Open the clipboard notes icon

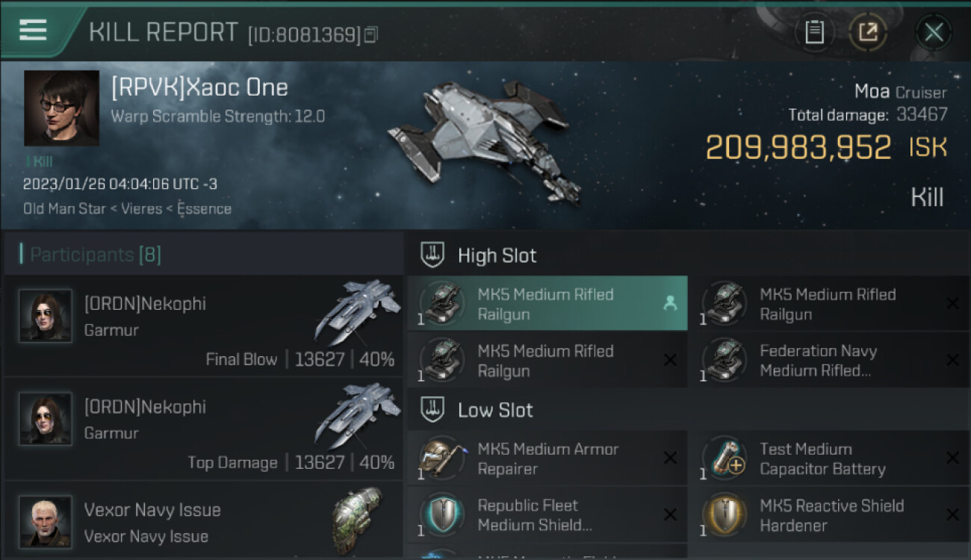(814, 32)
